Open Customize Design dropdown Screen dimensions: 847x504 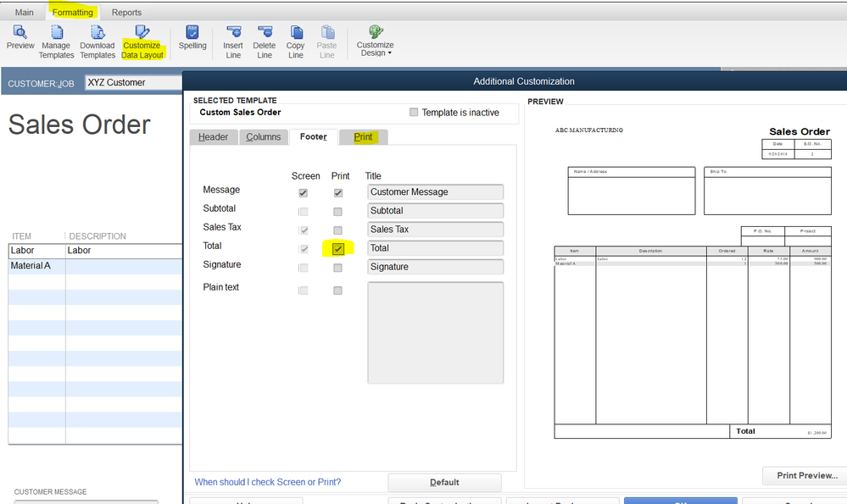(x=375, y=41)
